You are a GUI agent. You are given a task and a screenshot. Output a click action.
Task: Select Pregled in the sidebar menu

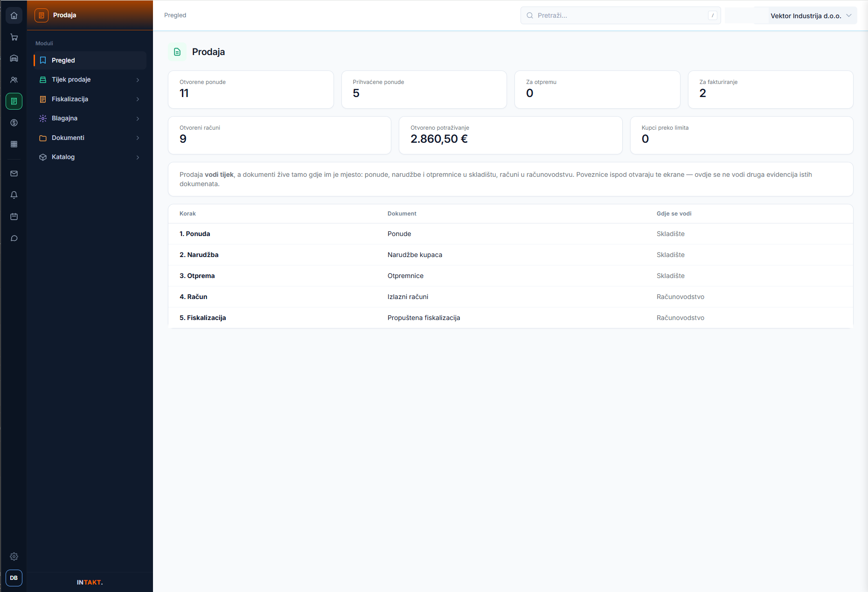point(90,60)
